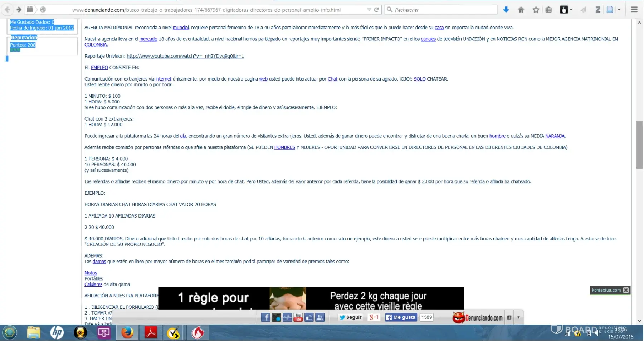
Task: Follow the 'COLOMBIA' hyperlink
Action: [x=96, y=45]
